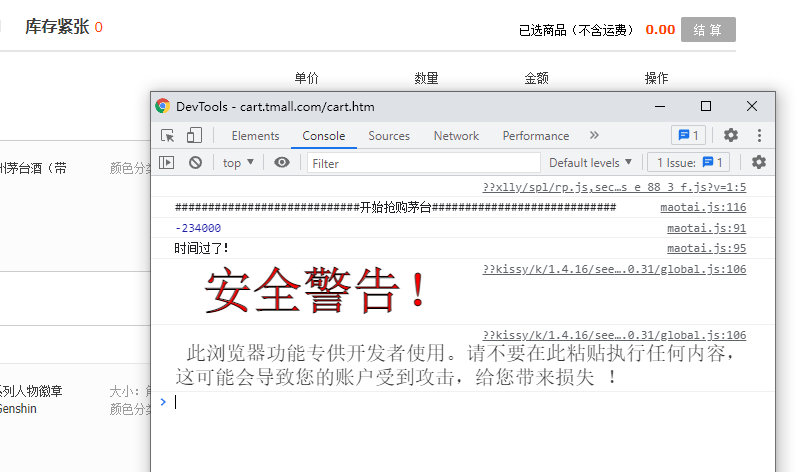Open live expression eye icon
This screenshot has height=472, width=803.
pos(282,163)
